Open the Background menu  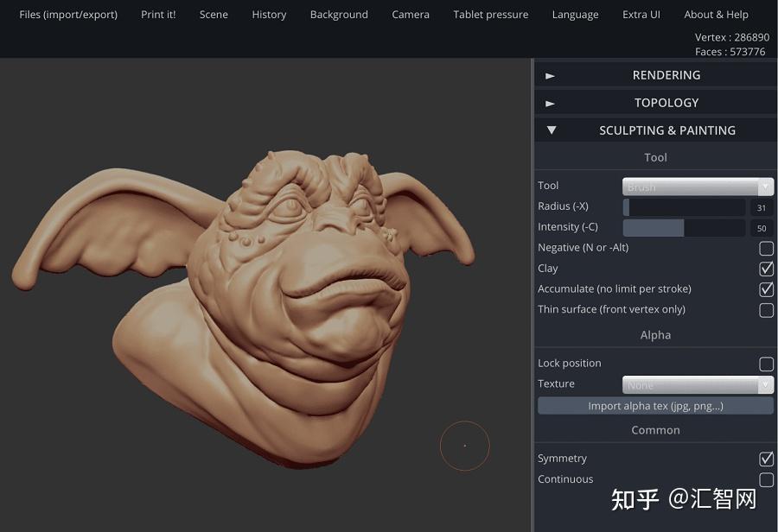pyautogui.click(x=340, y=15)
